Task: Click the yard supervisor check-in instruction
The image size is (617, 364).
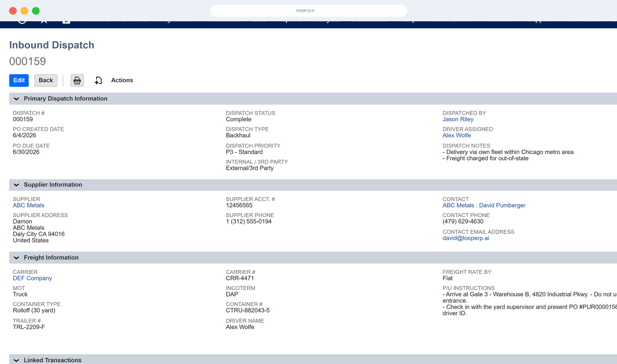Action: [530, 310]
